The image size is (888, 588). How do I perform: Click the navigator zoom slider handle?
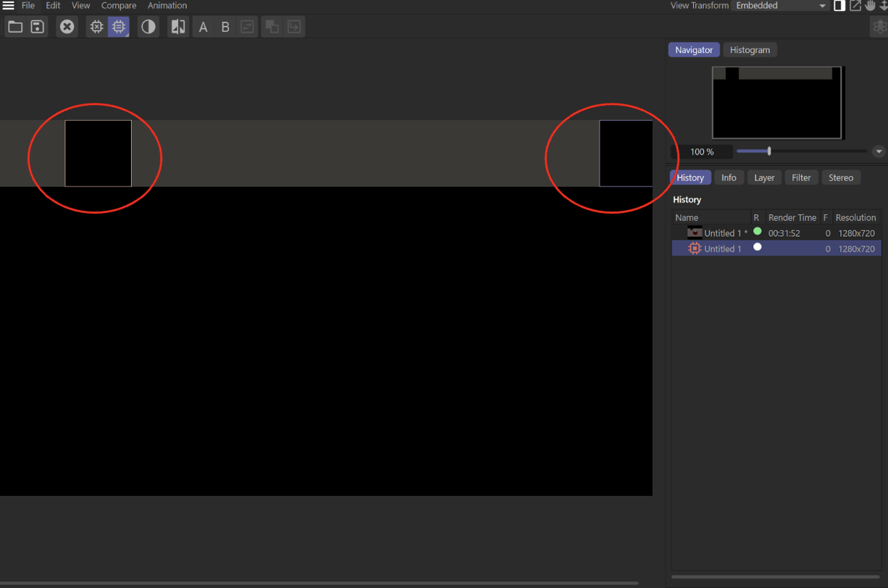coord(769,151)
